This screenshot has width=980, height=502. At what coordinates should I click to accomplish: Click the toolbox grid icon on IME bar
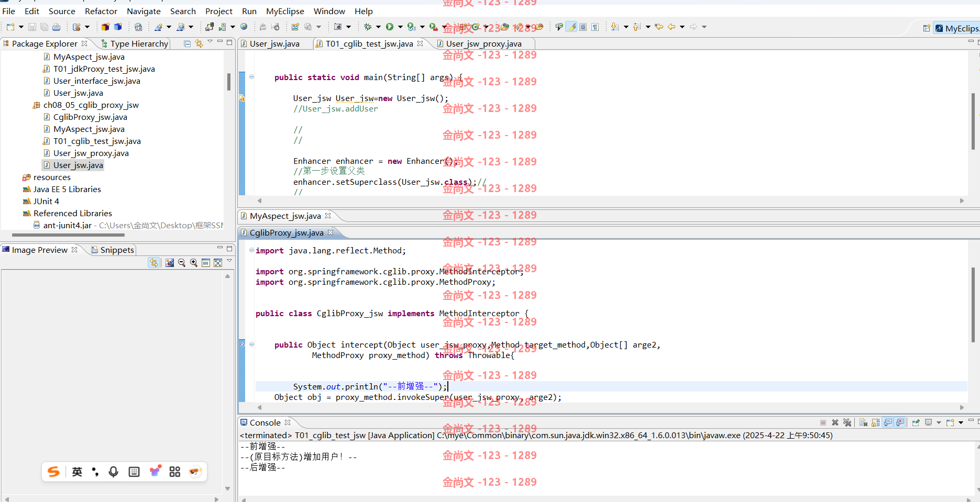point(175,472)
